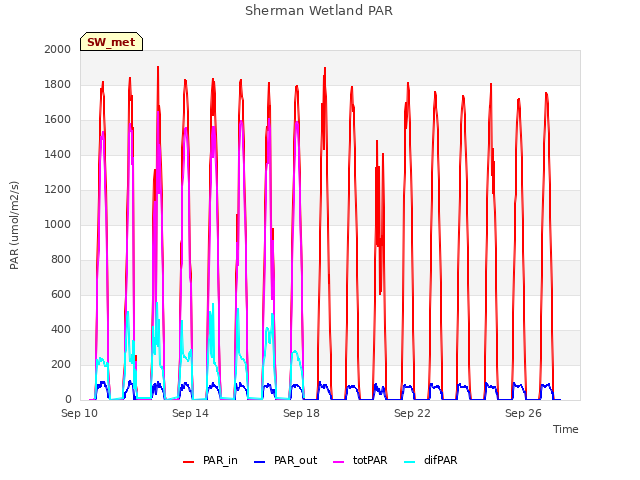
Task: Toggle the totPAR legend entry
Action: coord(360,460)
